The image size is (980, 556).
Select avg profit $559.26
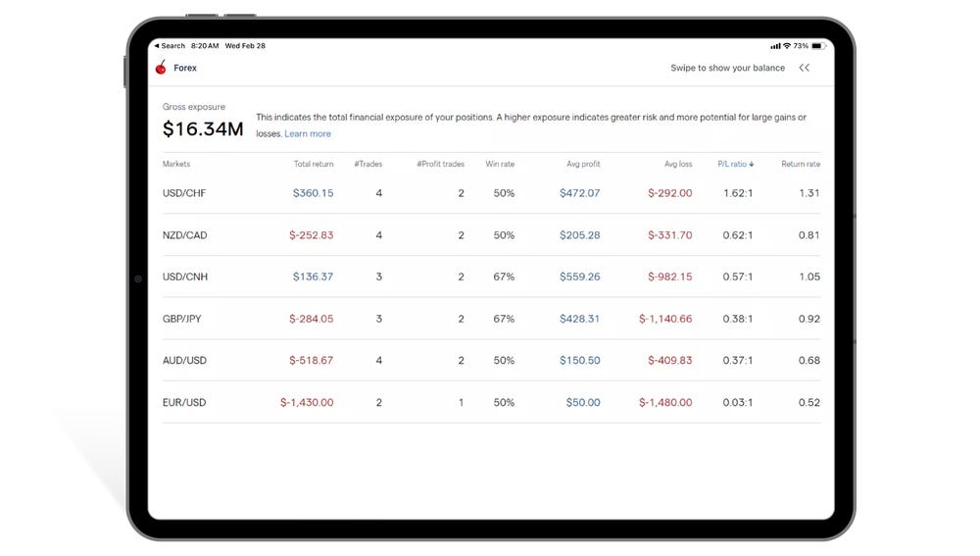coord(580,277)
